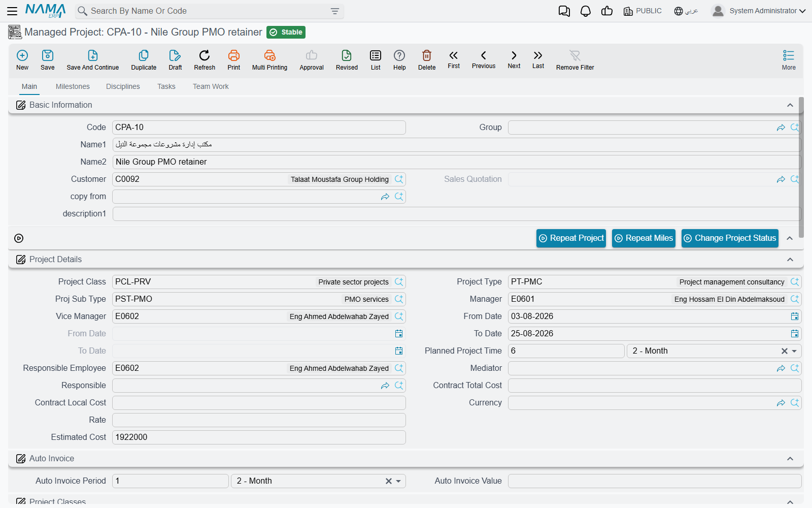Open Group field link arrow
Image resolution: width=812 pixels, height=508 pixels.
point(781,128)
